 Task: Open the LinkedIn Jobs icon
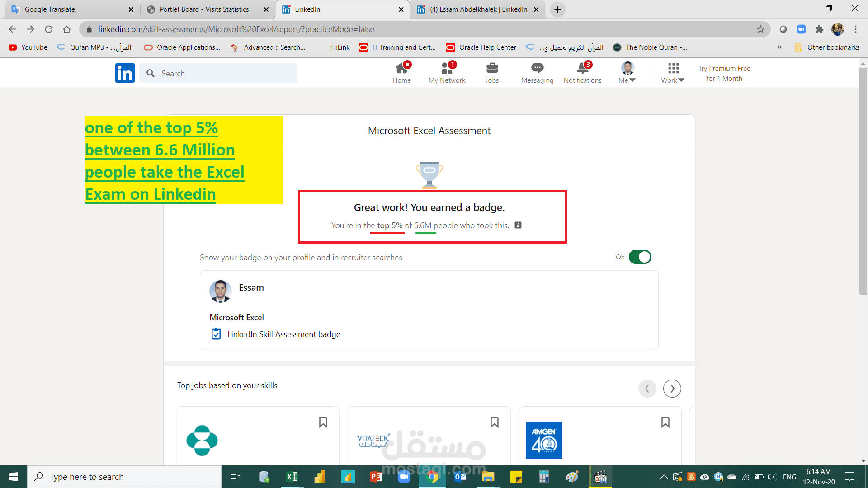coord(492,72)
